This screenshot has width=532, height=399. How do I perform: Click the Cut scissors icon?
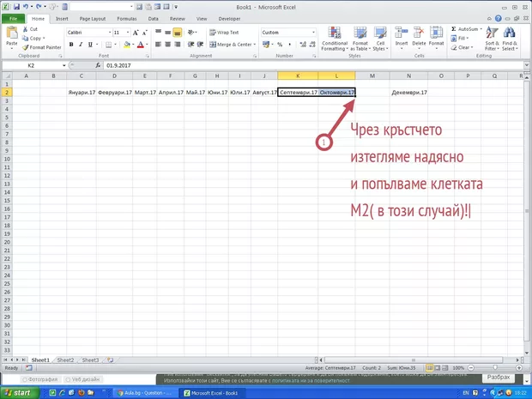[25, 29]
